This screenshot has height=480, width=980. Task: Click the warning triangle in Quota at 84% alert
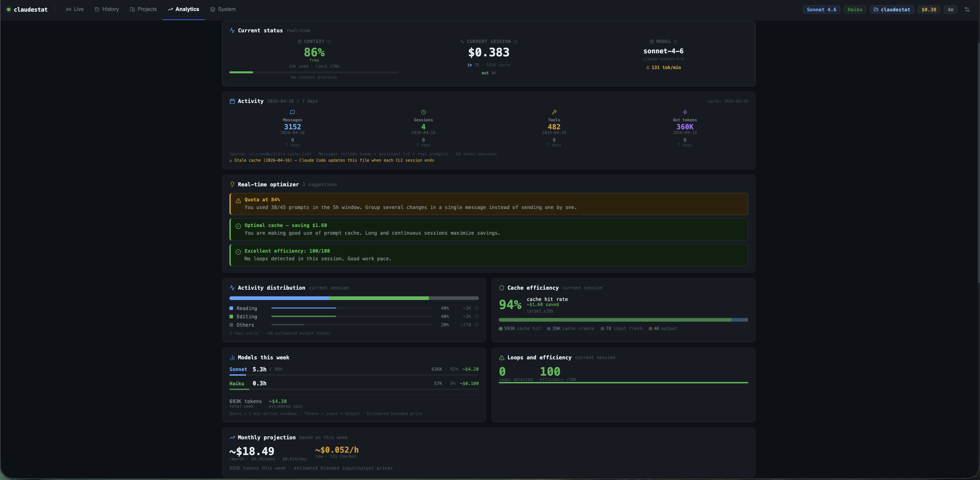point(238,200)
